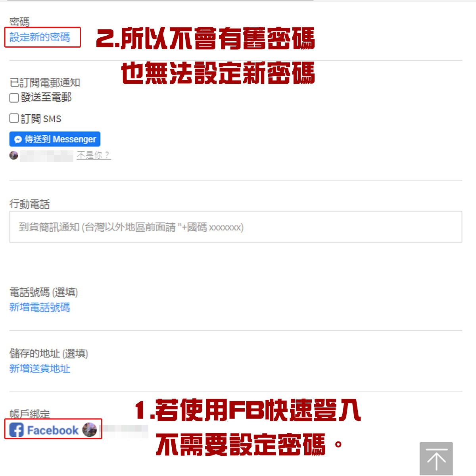476x476 pixels.
Task: Click the 不是你？ link
Action: (94, 155)
